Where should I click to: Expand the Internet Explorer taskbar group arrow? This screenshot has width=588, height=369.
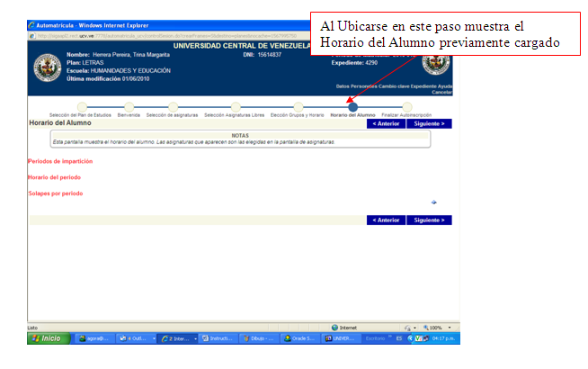(x=195, y=338)
